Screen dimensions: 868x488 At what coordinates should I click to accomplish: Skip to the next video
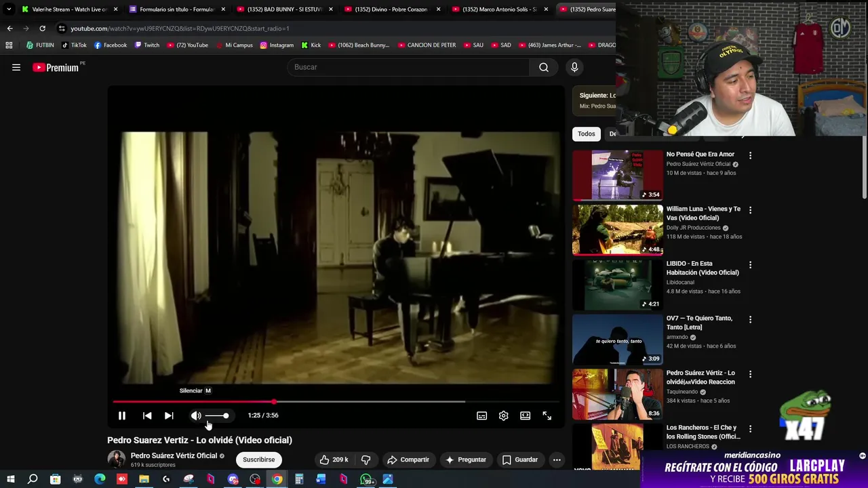click(169, 415)
